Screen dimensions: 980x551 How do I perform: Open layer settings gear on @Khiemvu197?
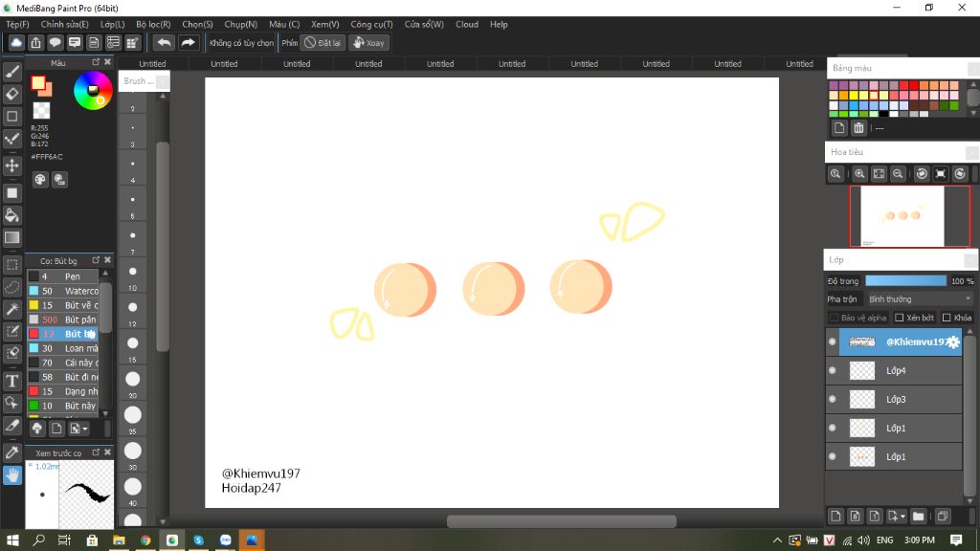[952, 342]
